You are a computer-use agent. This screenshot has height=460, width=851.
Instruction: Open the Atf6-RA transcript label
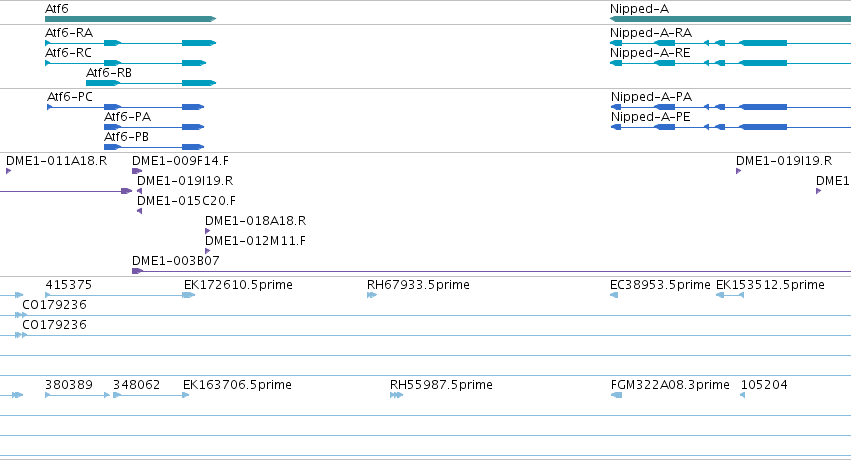69,33
